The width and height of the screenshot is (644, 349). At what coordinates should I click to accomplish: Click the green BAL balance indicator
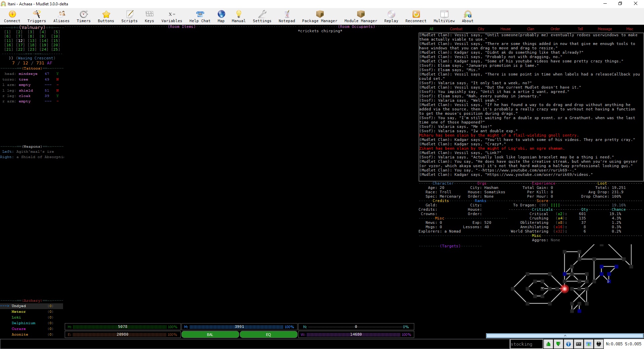(x=210, y=335)
